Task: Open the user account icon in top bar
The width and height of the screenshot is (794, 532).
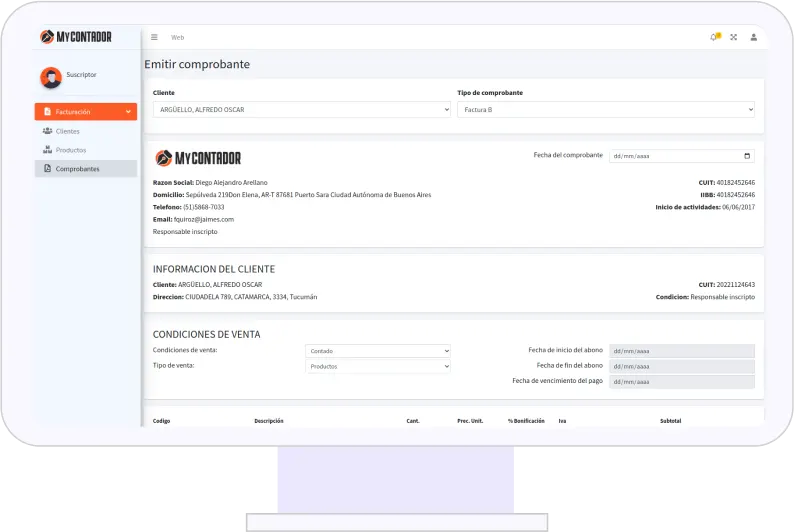Action: pyautogui.click(x=753, y=37)
